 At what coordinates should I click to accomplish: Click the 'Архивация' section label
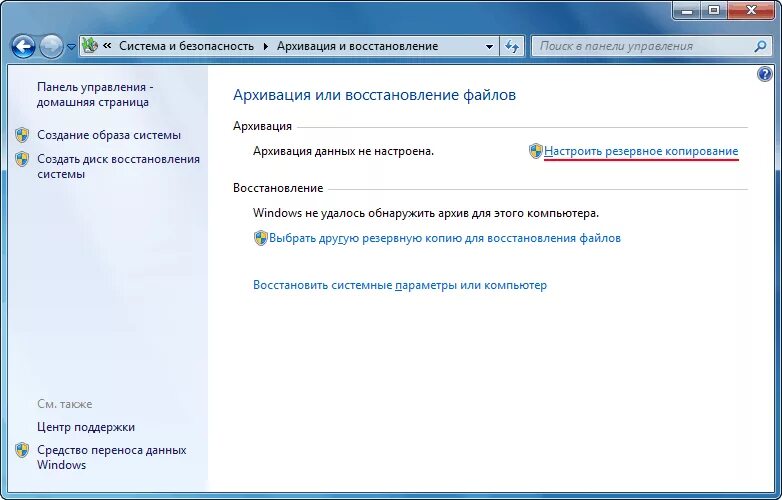pyautogui.click(x=262, y=126)
